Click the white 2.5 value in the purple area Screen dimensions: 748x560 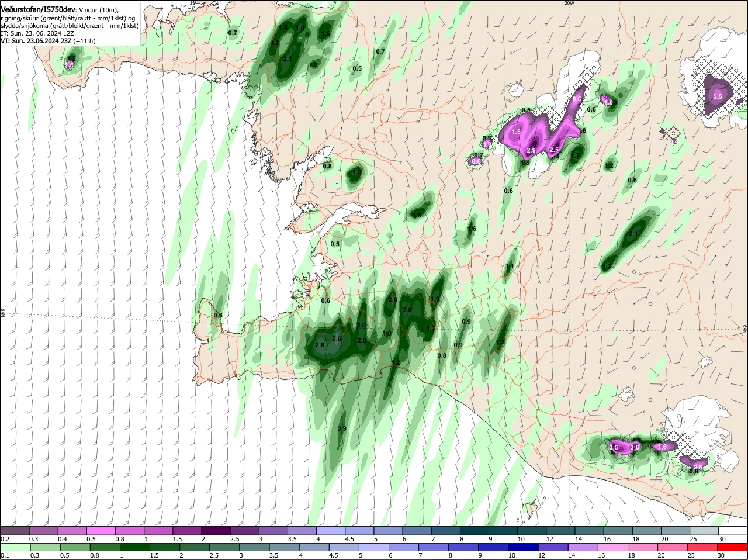(x=555, y=150)
